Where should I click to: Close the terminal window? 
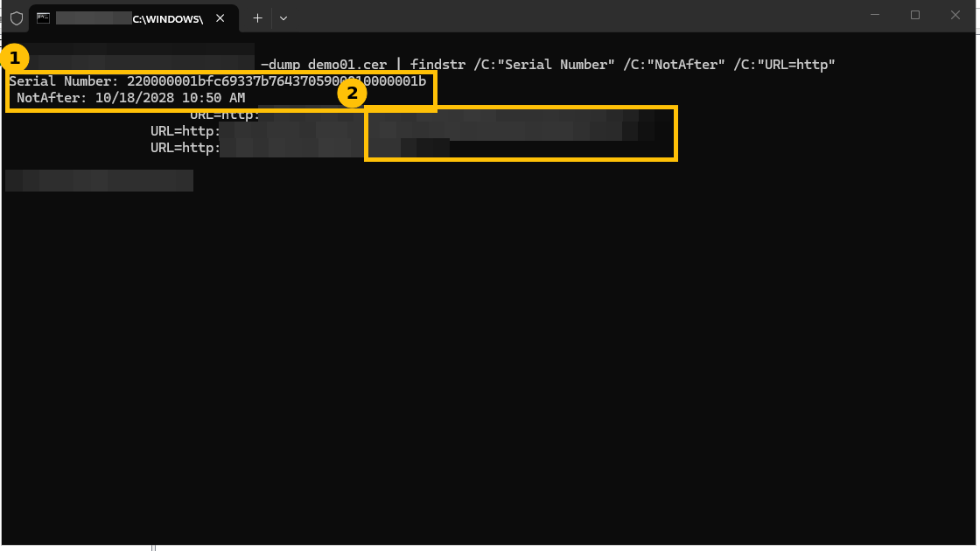click(955, 15)
